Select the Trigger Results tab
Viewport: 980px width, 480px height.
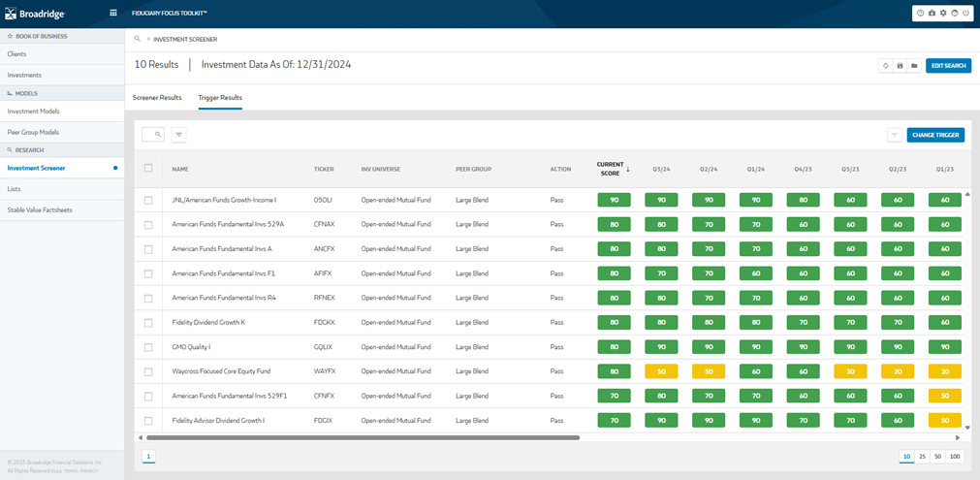click(x=220, y=98)
